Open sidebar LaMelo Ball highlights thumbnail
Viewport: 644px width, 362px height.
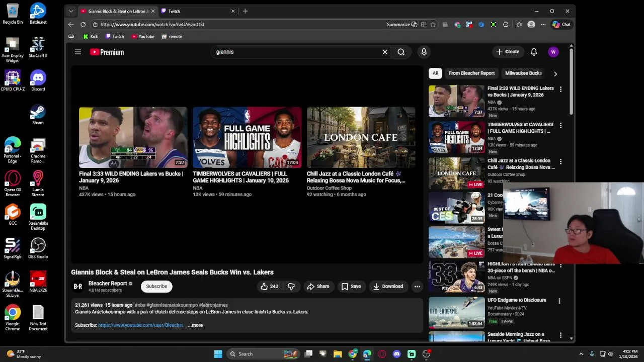coord(456,277)
